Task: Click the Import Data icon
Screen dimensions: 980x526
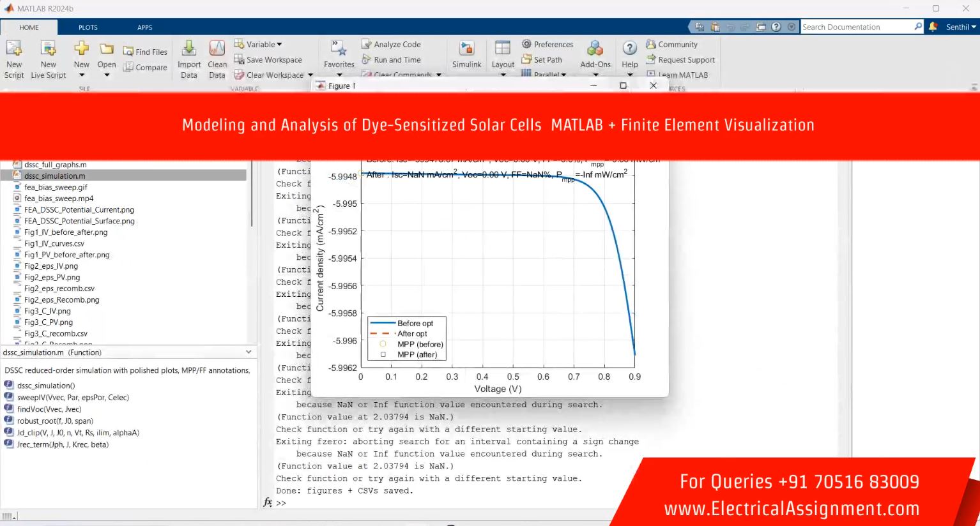Action: click(189, 50)
